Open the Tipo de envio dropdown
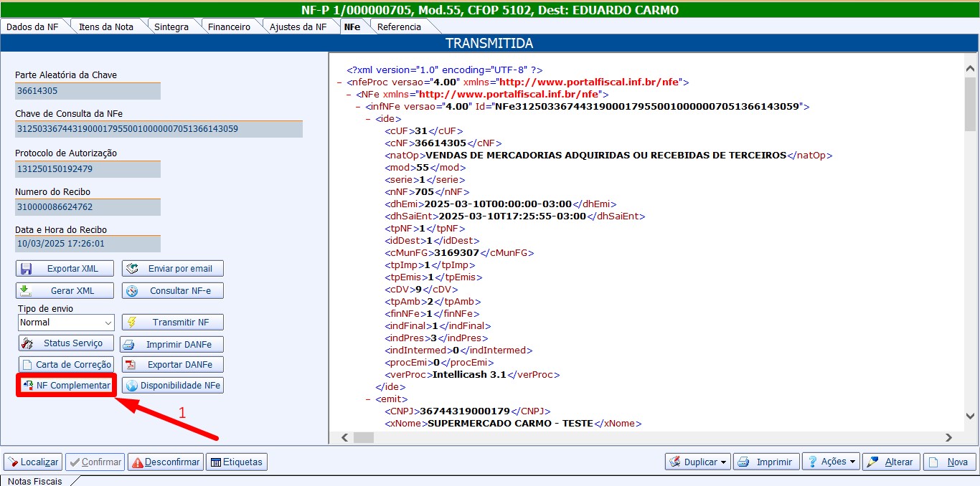The image size is (980, 486). 108,323
